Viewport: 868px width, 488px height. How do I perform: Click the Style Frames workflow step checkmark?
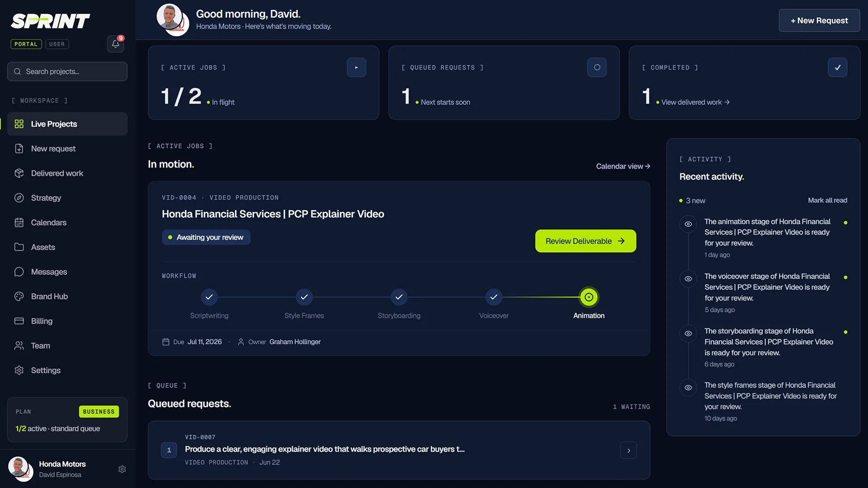tap(304, 297)
